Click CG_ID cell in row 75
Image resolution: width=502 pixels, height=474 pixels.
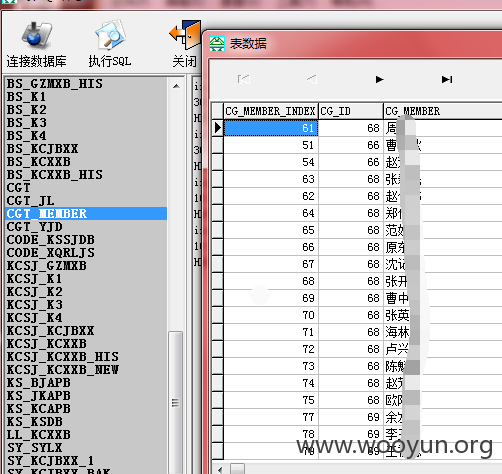tap(351, 400)
